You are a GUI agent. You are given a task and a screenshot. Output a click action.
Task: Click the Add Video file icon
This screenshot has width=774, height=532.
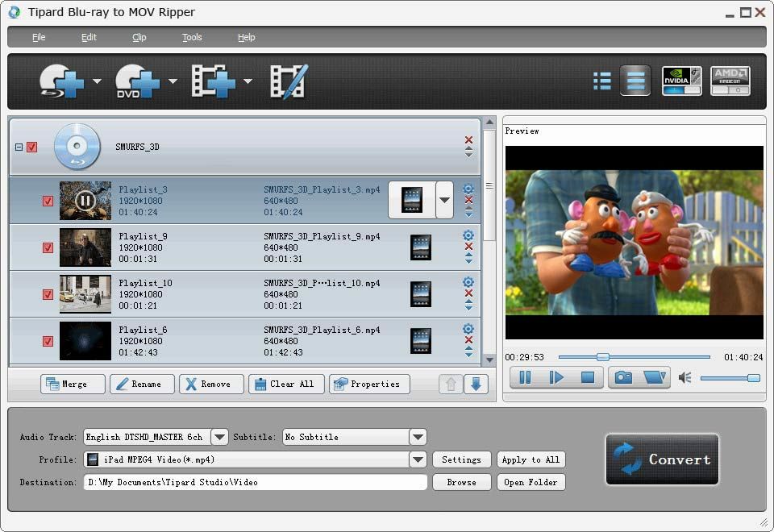(213, 81)
